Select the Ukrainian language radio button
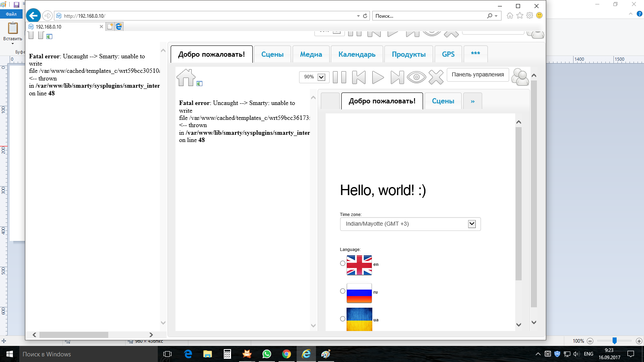 [343, 319]
